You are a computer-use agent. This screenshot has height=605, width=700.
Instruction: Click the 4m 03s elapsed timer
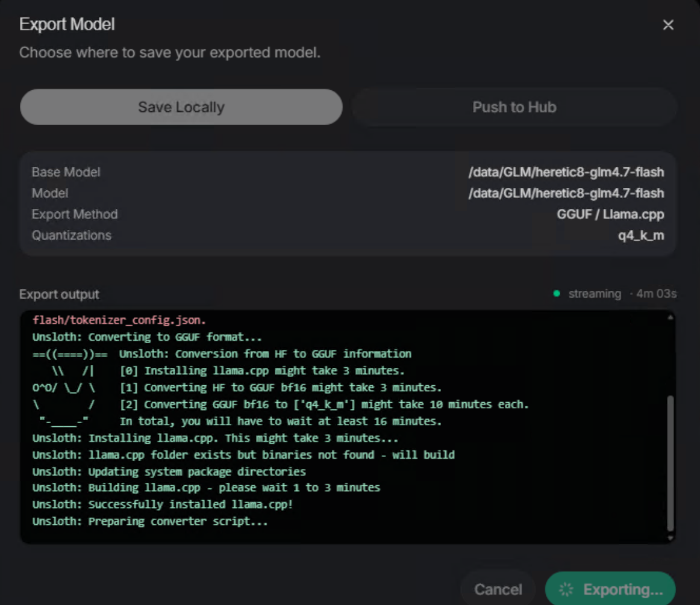[656, 294]
